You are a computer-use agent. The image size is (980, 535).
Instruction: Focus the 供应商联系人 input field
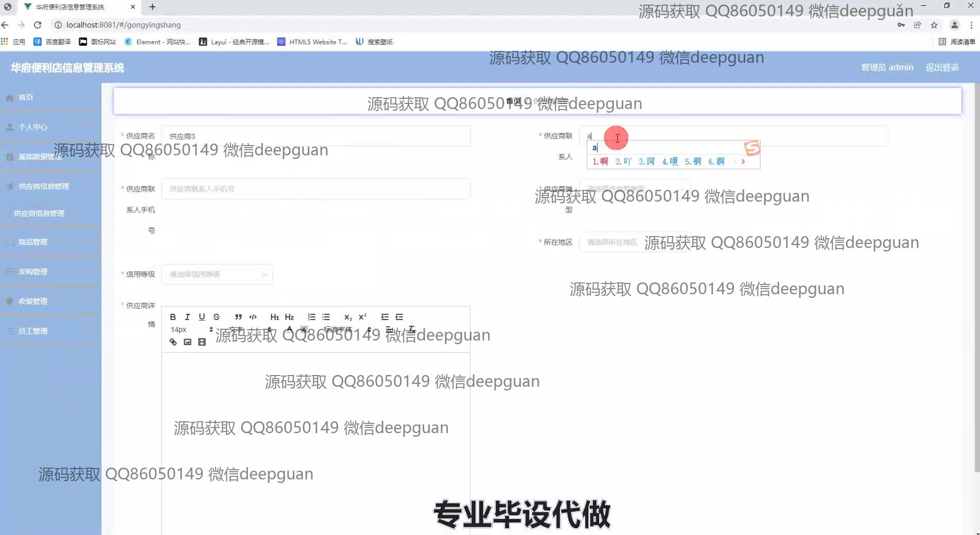(733, 136)
